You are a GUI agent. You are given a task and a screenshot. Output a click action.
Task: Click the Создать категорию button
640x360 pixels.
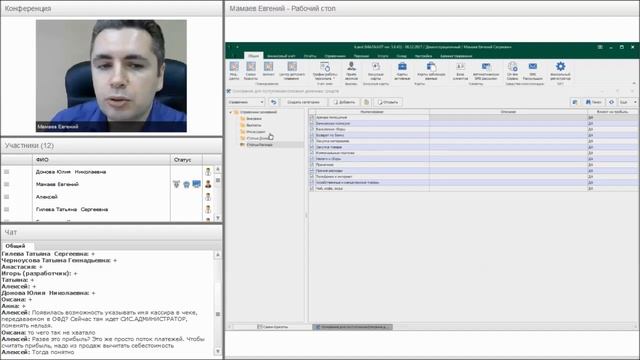pos(303,102)
